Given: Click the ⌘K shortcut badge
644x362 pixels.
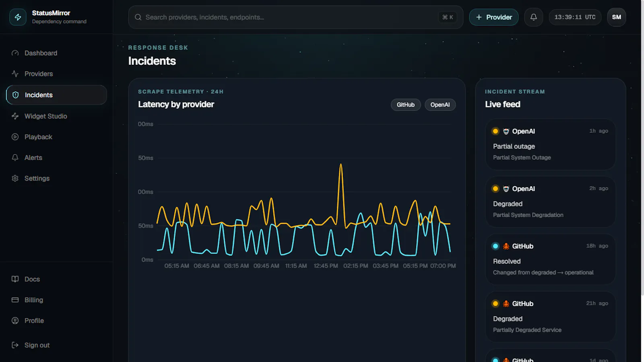Looking at the screenshot, I should click(x=448, y=17).
